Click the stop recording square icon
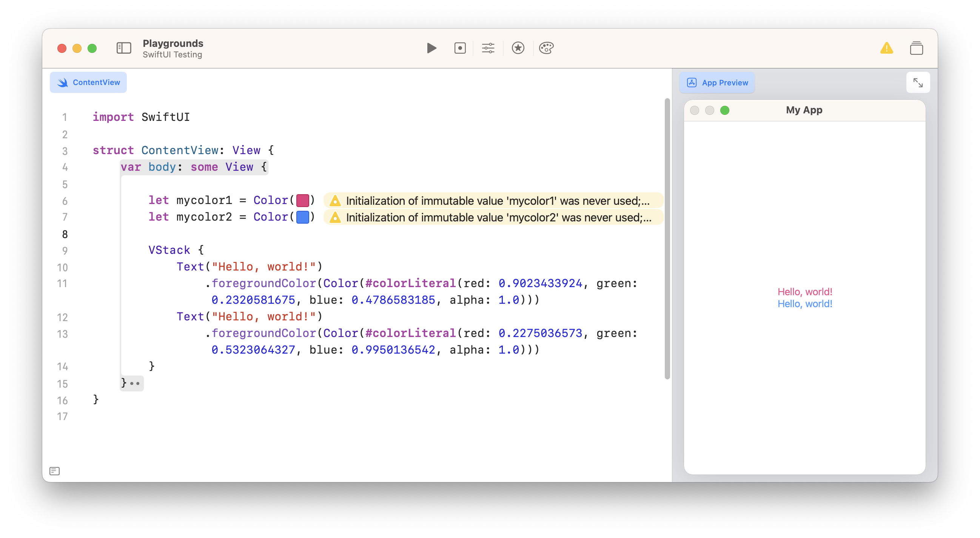980x538 pixels. pos(460,48)
